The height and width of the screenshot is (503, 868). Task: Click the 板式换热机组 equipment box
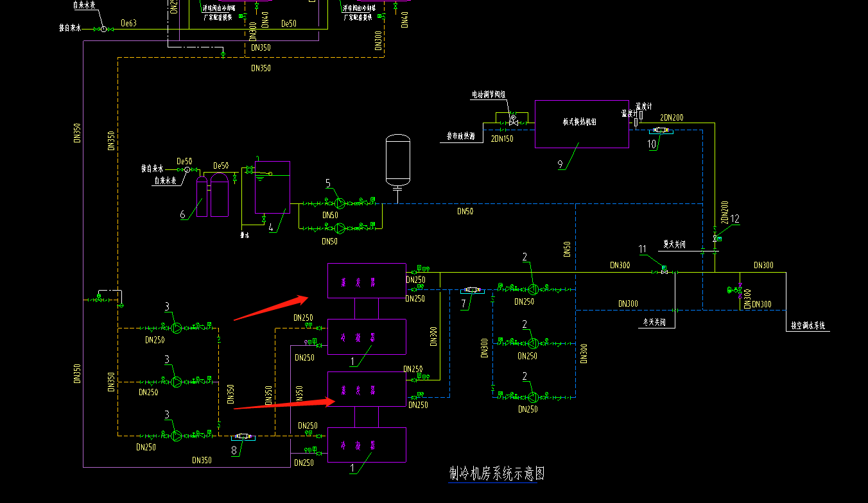point(582,124)
